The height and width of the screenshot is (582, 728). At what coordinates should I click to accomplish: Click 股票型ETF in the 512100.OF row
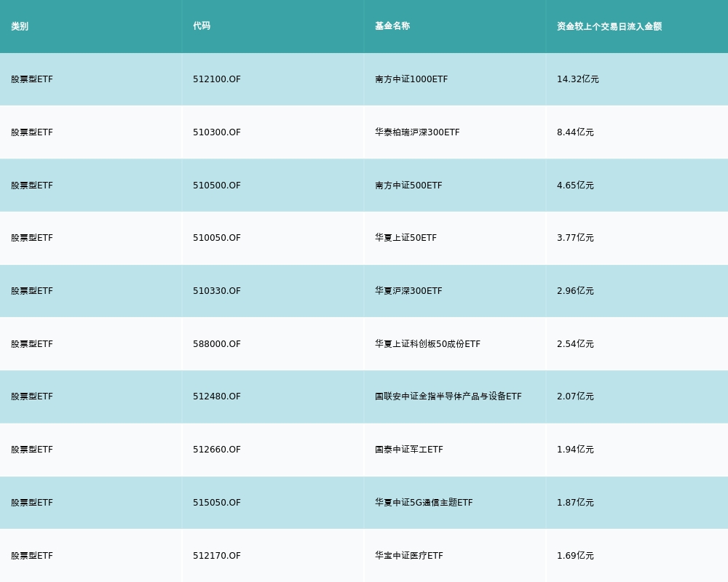click(x=32, y=79)
